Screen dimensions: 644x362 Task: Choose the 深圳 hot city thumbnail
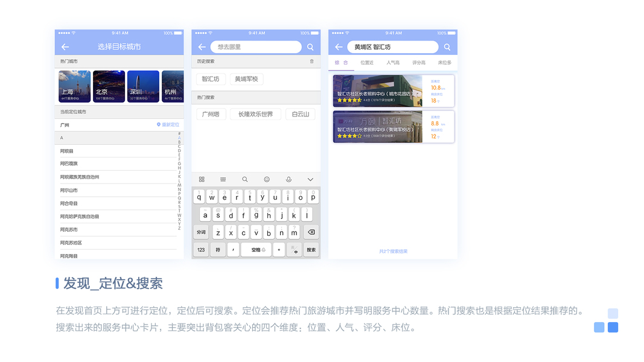(143, 86)
